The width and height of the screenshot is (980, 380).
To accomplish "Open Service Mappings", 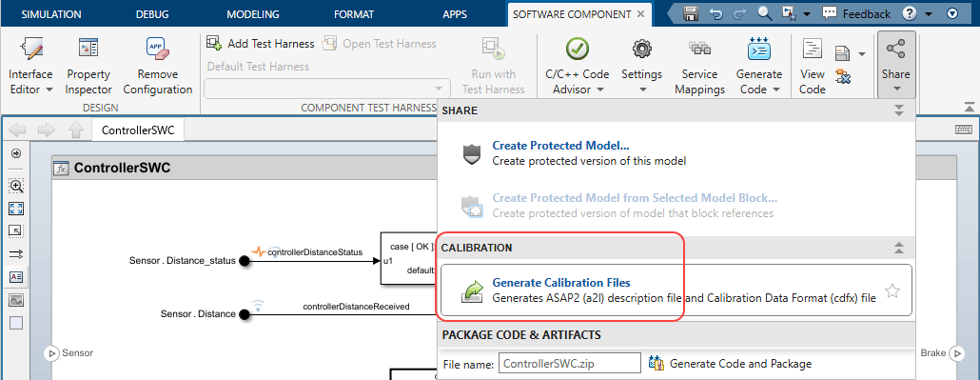I will click(x=699, y=65).
